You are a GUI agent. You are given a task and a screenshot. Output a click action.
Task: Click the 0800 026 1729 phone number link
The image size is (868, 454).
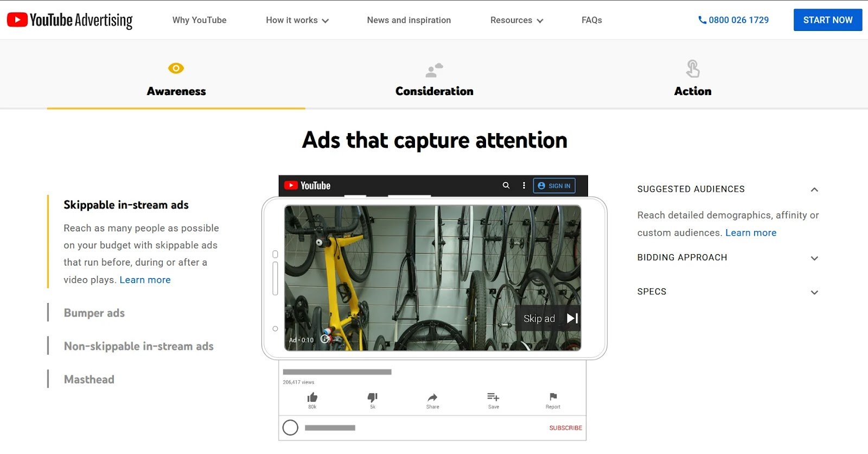[738, 20]
